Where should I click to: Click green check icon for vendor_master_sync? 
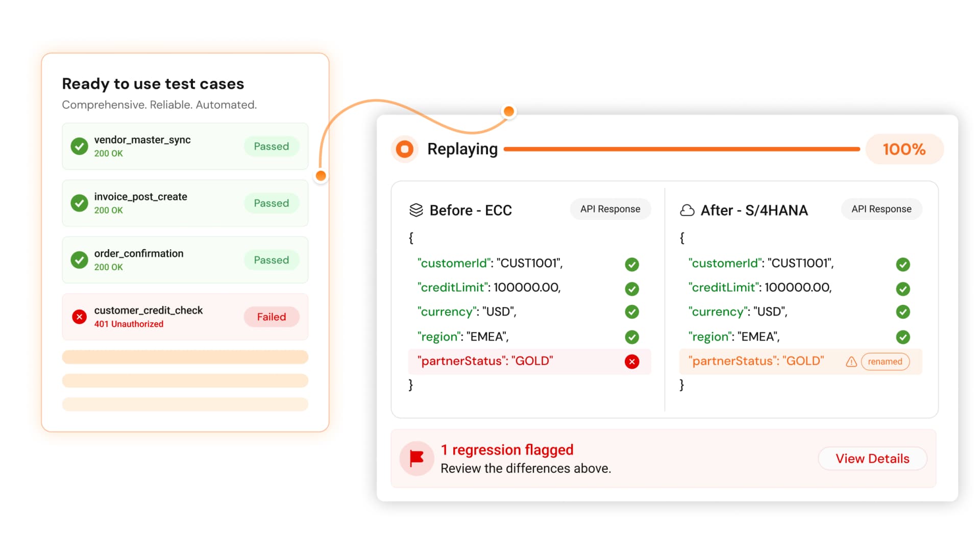[x=79, y=146]
